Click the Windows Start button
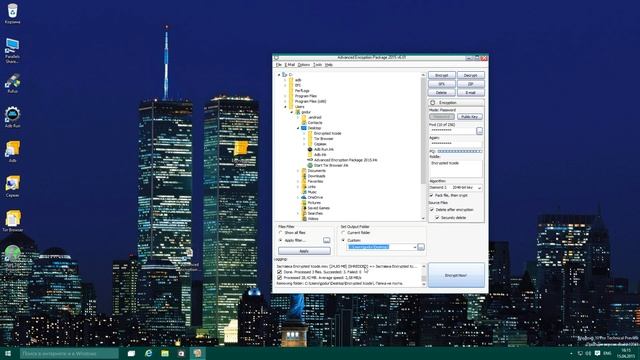This screenshot has width=640, height=360. point(8,353)
